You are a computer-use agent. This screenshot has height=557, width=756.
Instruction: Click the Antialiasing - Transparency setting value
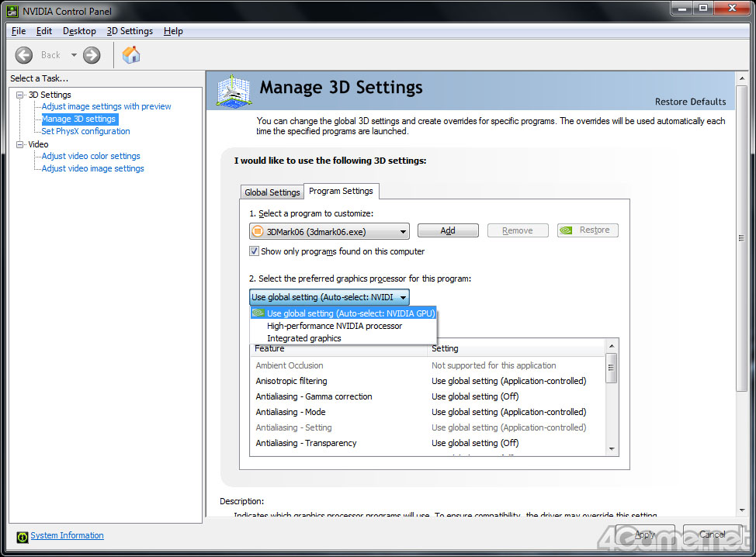pos(475,443)
